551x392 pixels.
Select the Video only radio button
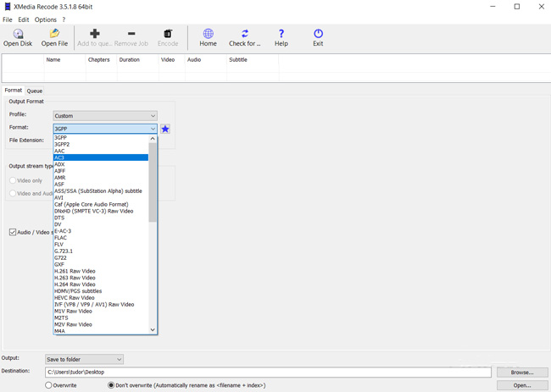[13, 180]
